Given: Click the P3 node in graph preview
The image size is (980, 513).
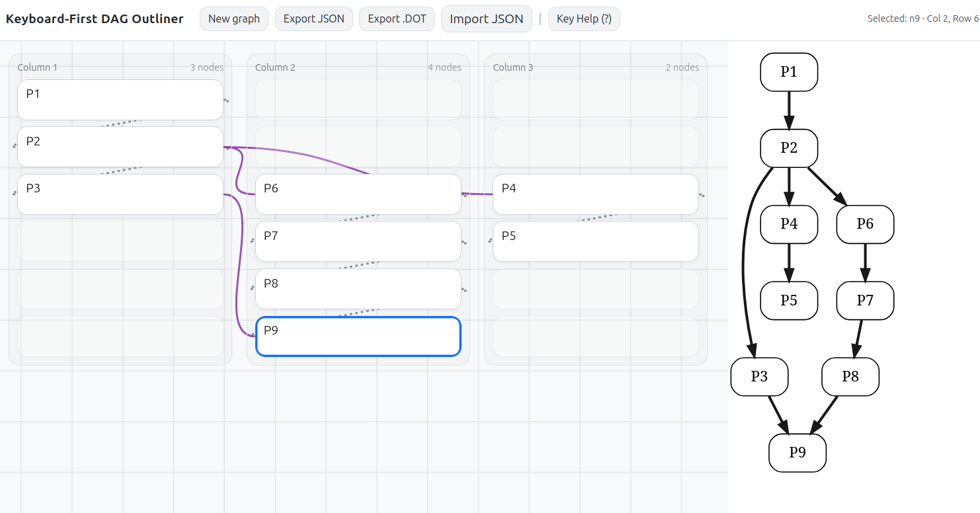Looking at the screenshot, I should [x=759, y=377].
